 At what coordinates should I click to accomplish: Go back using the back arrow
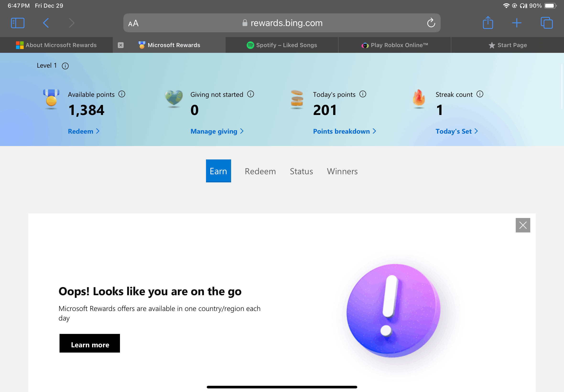tap(46, 23)
